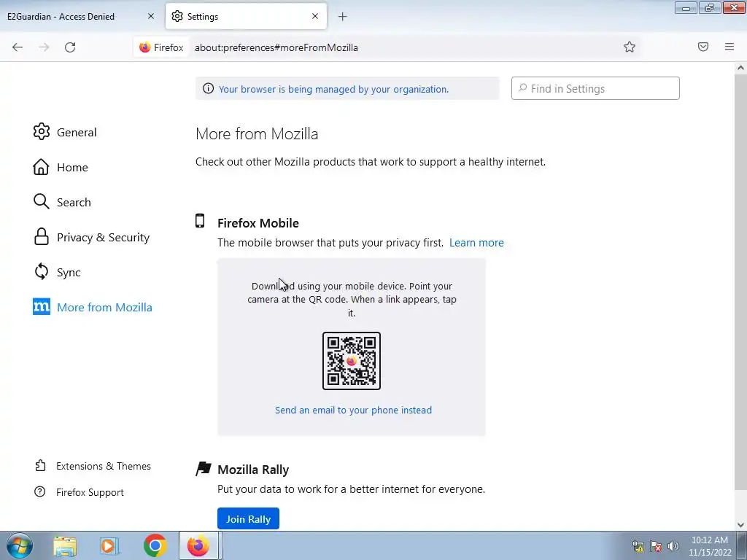Click the Join Rally button
The height and width of the screenshot is (560, 747).
(x=248, y=518)
